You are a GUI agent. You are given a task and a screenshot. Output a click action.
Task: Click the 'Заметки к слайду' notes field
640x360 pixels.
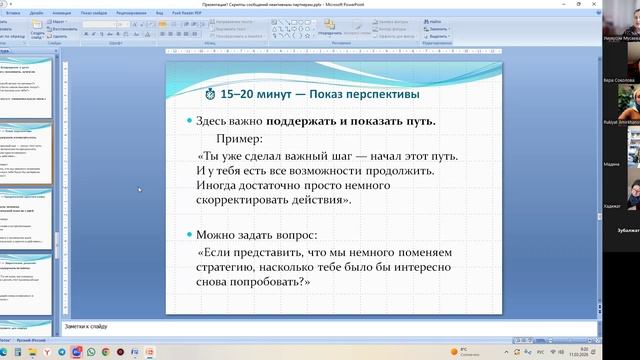coord(330,327)
